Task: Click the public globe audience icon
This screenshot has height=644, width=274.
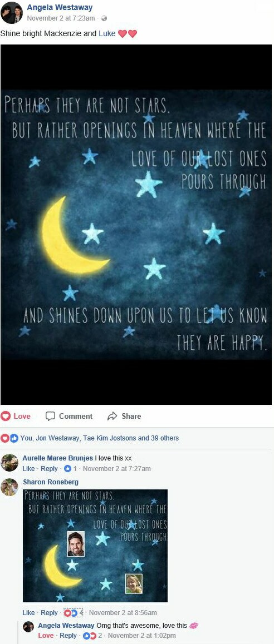Action: click(104, 18)
